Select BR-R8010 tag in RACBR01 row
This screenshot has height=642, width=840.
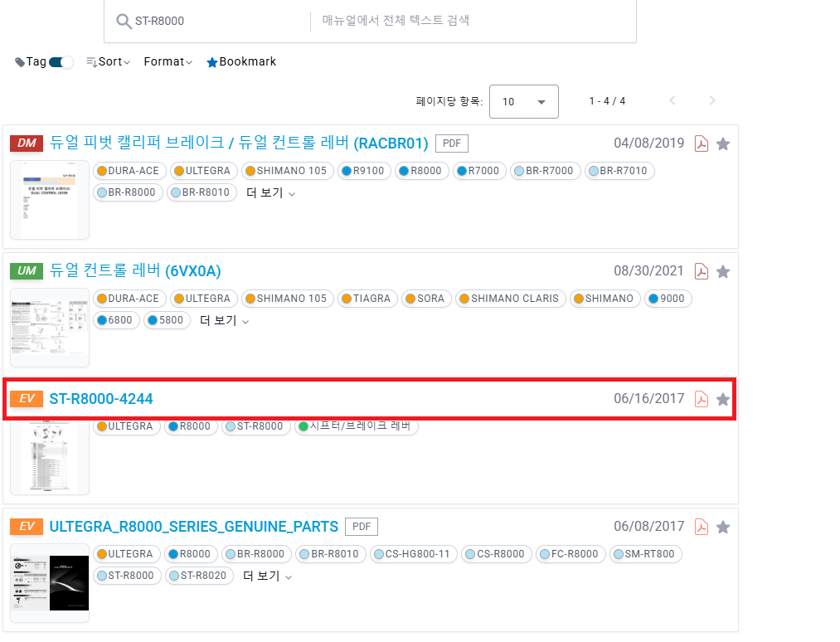(202, 192)
